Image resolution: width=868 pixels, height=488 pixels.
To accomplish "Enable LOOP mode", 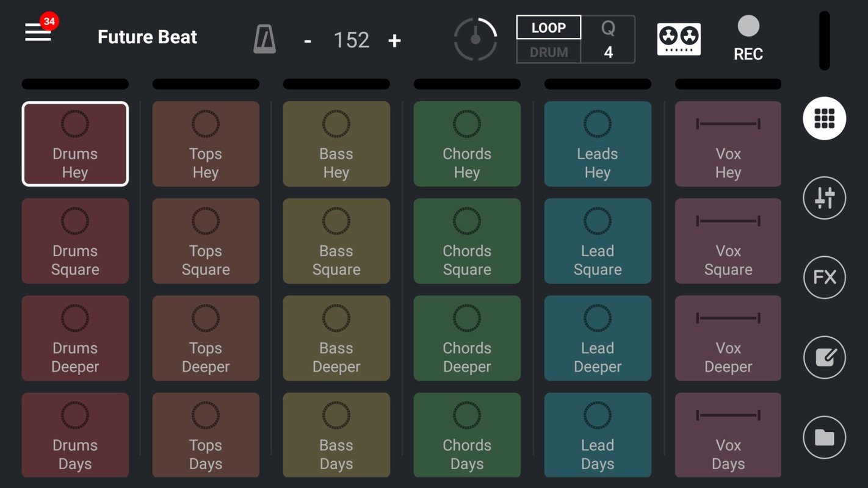I will tap(548, 27).
